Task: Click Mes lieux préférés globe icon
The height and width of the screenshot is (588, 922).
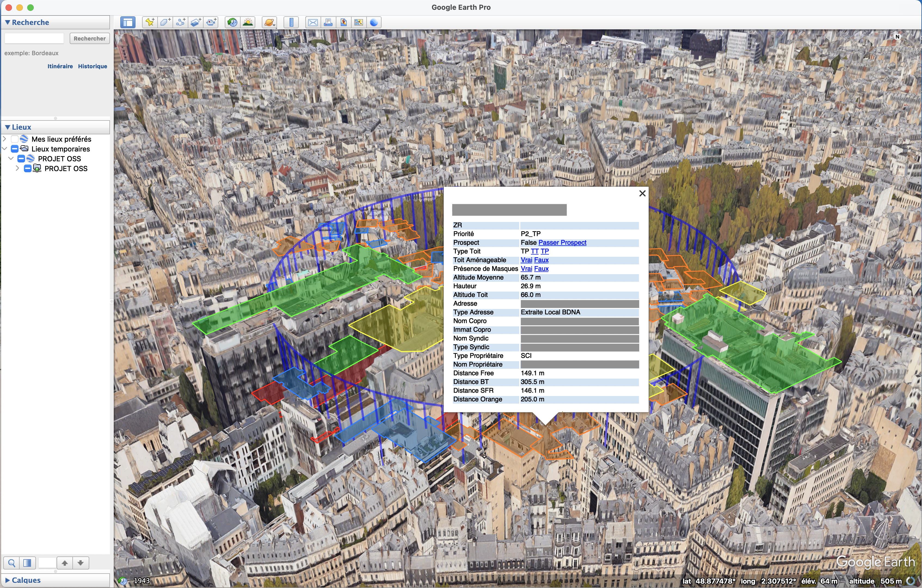Action: pyautogui.click(x=24, y=139)
